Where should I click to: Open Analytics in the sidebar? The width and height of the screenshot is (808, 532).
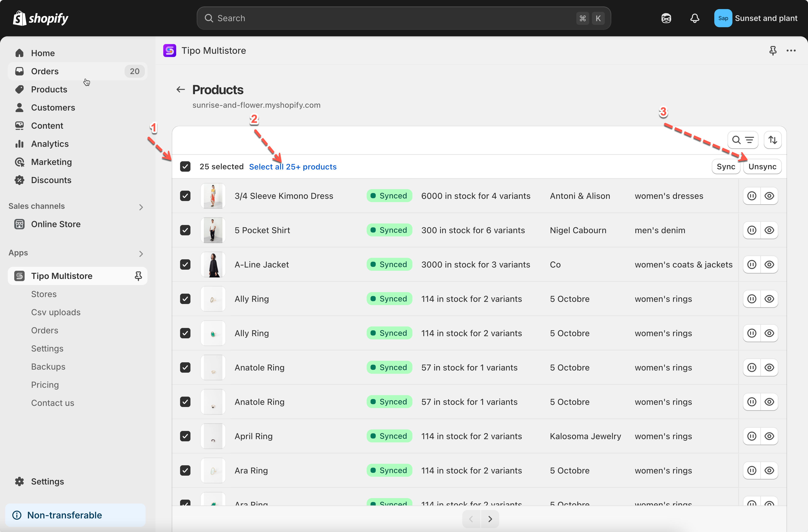tap(77, 144)
